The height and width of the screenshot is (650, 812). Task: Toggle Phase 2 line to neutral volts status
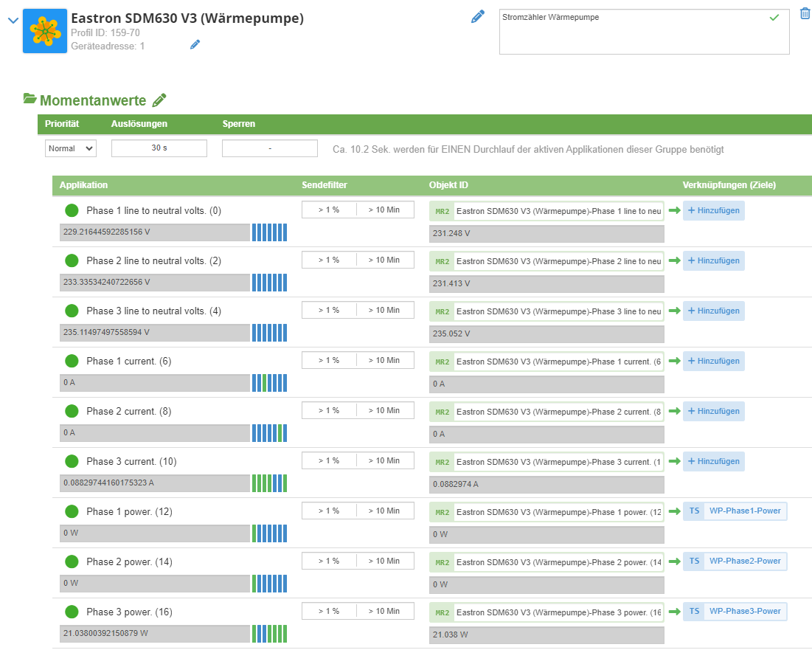click(x=72, y=260)
